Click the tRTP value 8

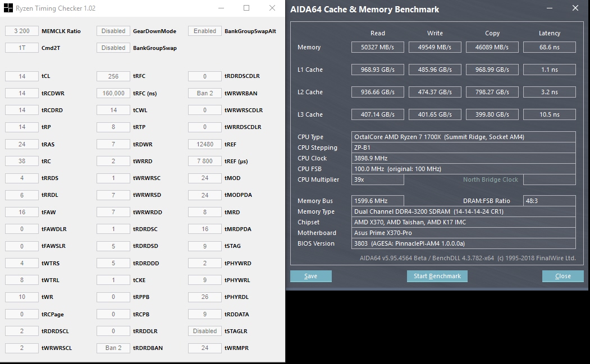pyautogui.click(x=113, y=127)
